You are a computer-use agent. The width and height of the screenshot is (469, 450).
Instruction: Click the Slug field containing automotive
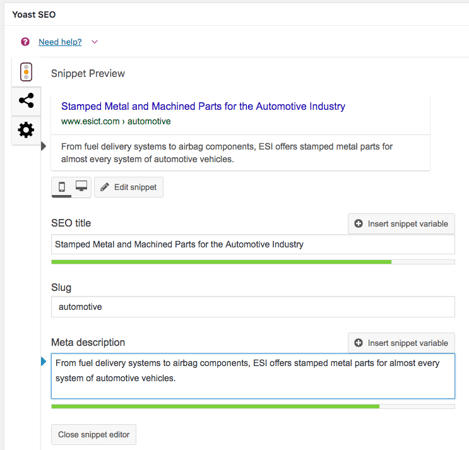click(x=253, y=307)
